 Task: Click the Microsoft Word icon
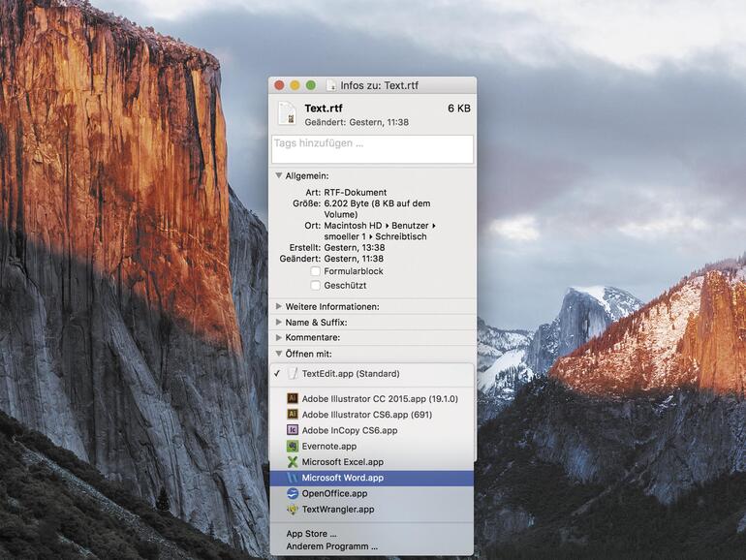click(x=293, y=478)
